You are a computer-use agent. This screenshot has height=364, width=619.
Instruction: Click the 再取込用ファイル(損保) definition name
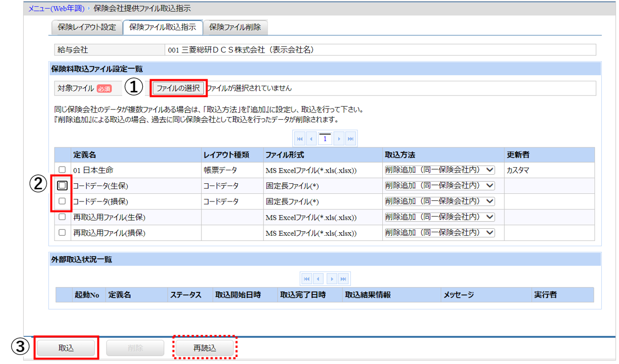[110, 233]
